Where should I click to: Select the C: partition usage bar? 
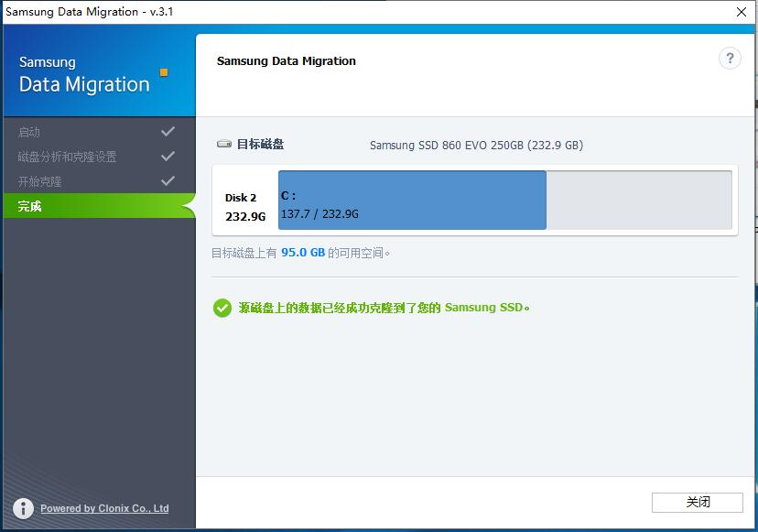pyautogui.click(x=412, y=200)
